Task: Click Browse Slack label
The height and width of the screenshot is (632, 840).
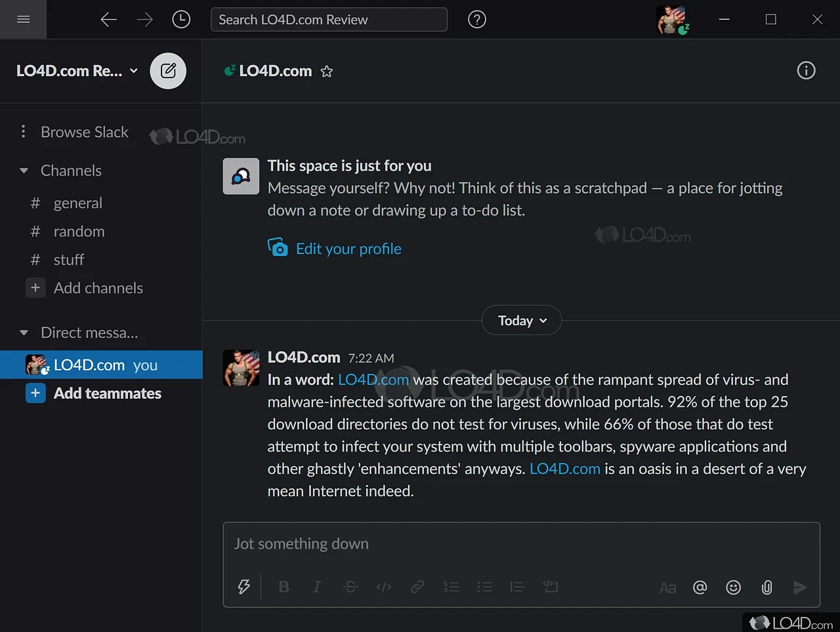Action: click(x=85, y=132)
